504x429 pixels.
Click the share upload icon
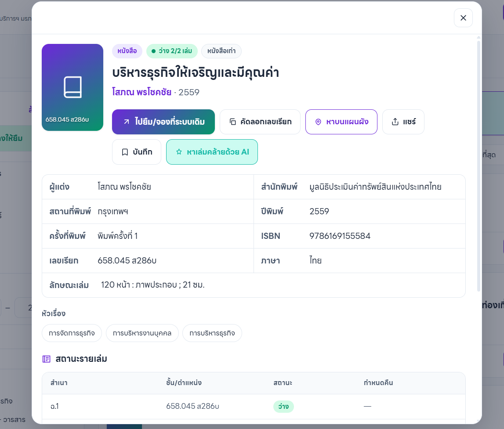(395, 122)
